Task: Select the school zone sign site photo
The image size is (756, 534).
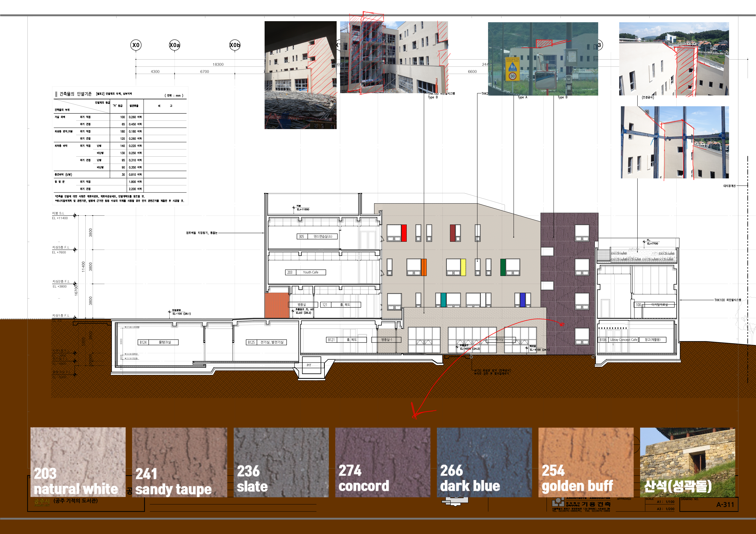Action: click(543, 59)
